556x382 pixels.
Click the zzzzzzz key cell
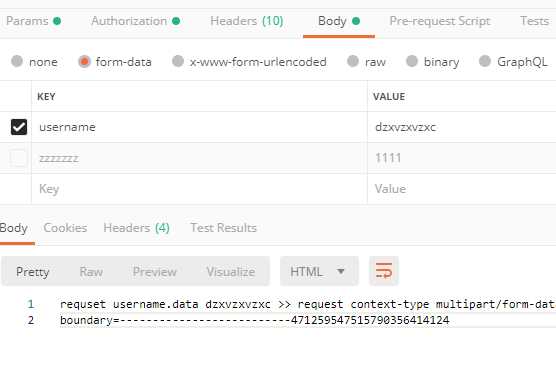click(199, 158)
